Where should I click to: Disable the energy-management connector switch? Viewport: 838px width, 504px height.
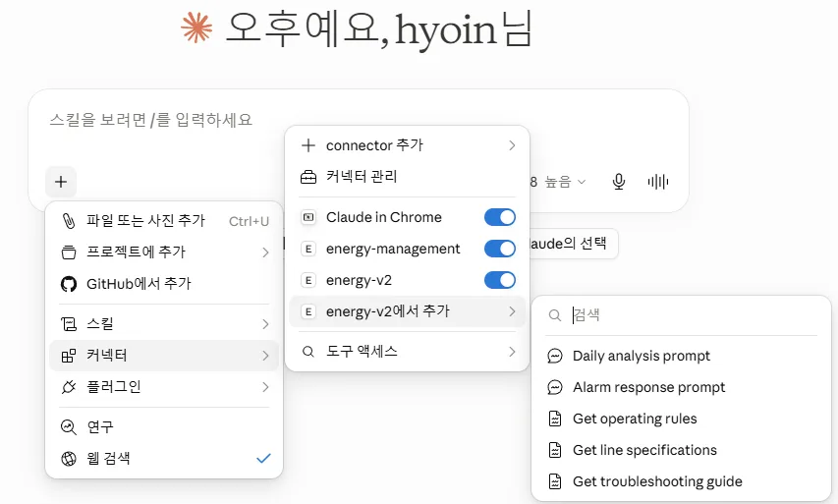point(500,249)
